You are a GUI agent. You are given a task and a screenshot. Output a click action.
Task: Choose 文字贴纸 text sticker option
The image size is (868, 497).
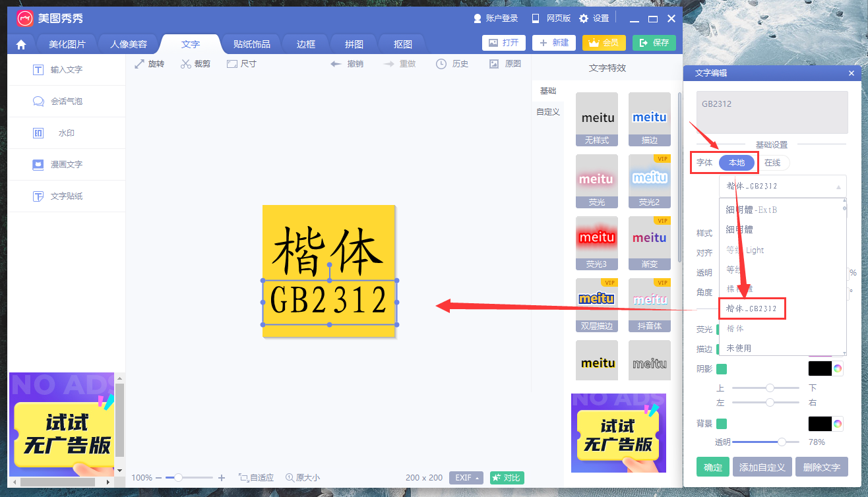click(x=66, y=196)
